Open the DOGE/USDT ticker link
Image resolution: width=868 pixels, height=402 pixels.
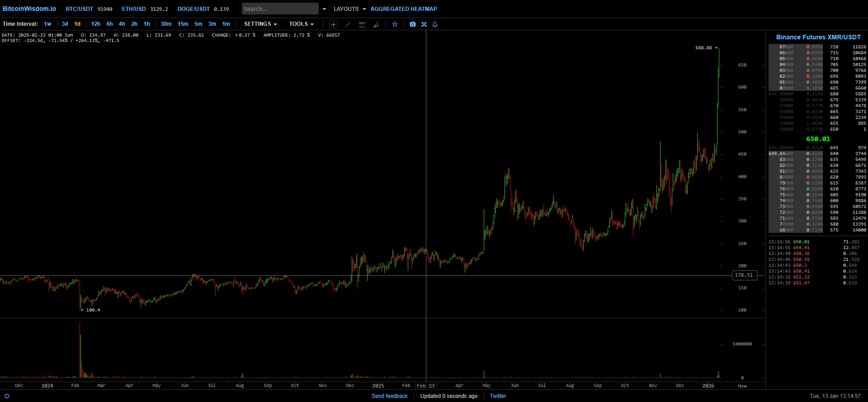point(203,9)
